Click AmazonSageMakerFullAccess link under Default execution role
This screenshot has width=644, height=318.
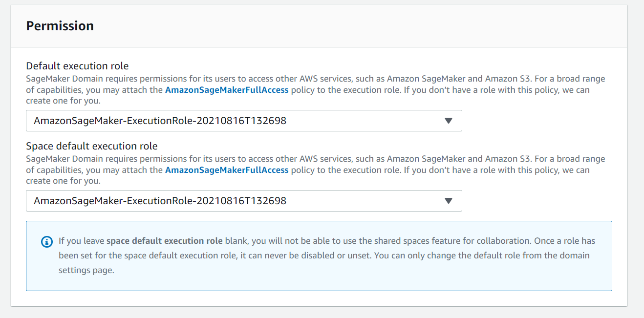[x=227, y=90]
